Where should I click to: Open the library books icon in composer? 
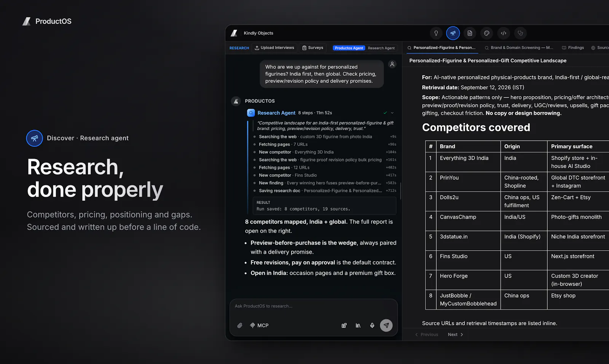coord(358,325)
